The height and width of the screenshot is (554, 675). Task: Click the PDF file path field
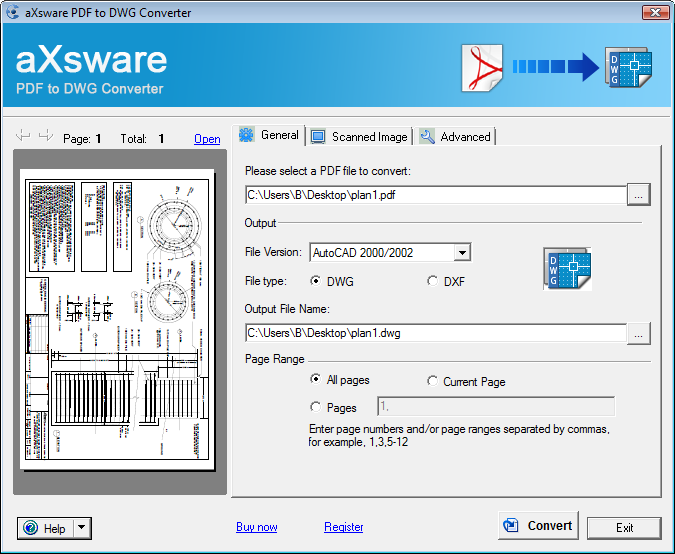(x=436, y=195)
